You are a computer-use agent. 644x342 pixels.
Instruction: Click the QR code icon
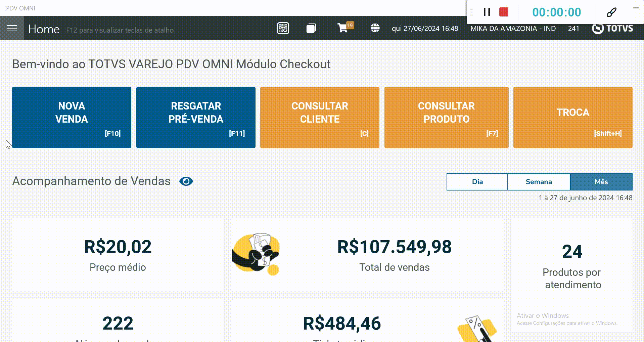283,29
